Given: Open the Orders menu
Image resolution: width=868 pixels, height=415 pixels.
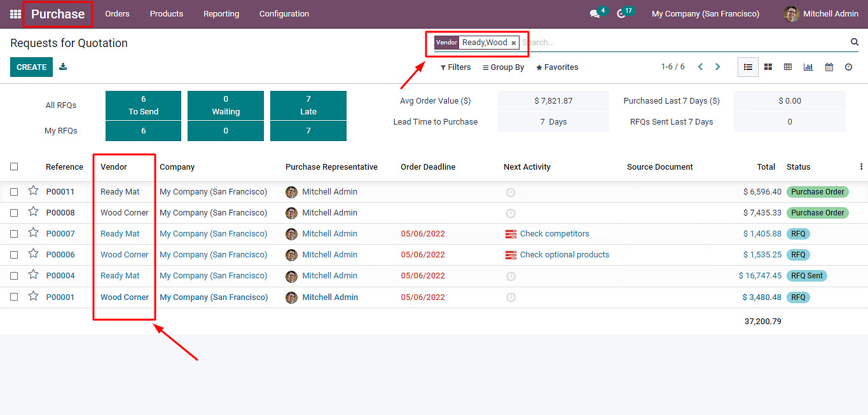Looking at the screenshot, I should click(117, 14).
